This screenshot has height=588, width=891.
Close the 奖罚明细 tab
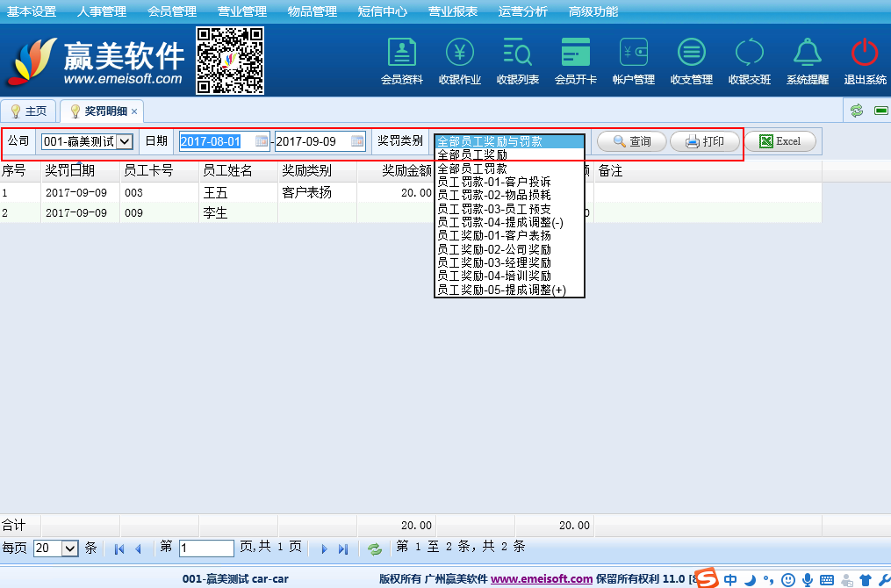(x=134, y=112)
